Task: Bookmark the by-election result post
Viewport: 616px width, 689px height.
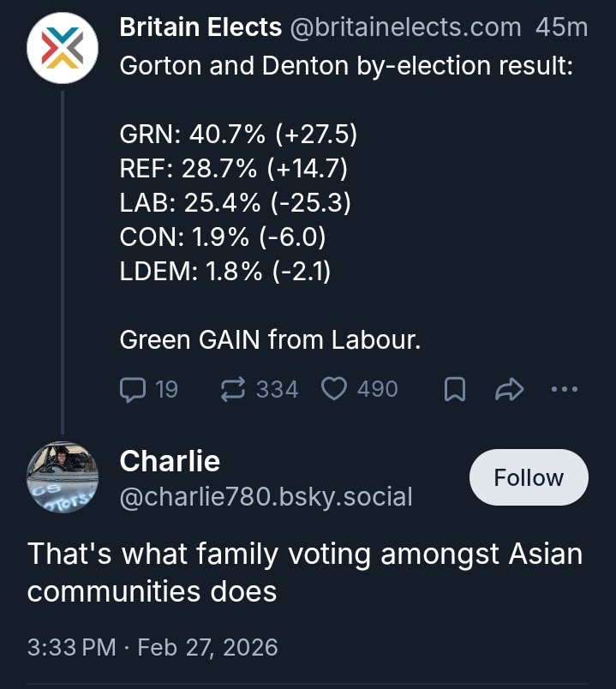Action: (456, 391)
